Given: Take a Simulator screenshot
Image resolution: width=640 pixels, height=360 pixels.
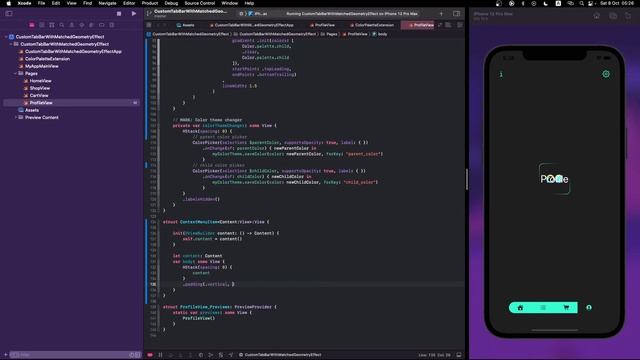Looking at the screenshot, I should [x=613, y=16].
